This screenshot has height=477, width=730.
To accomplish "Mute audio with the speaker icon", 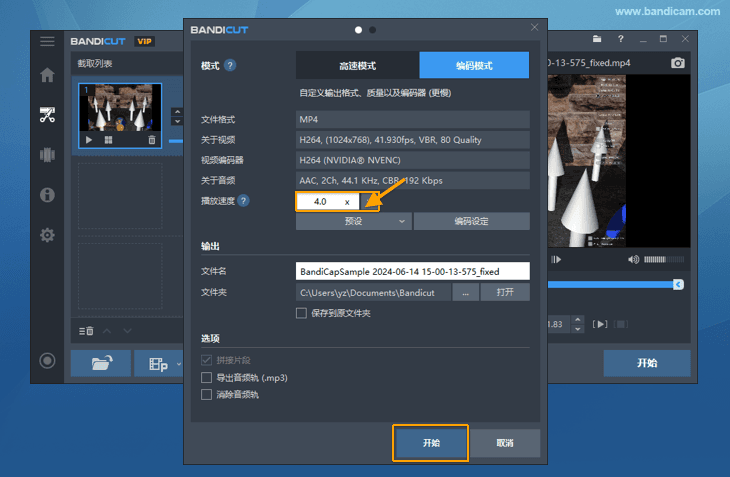I will [634, 259].
